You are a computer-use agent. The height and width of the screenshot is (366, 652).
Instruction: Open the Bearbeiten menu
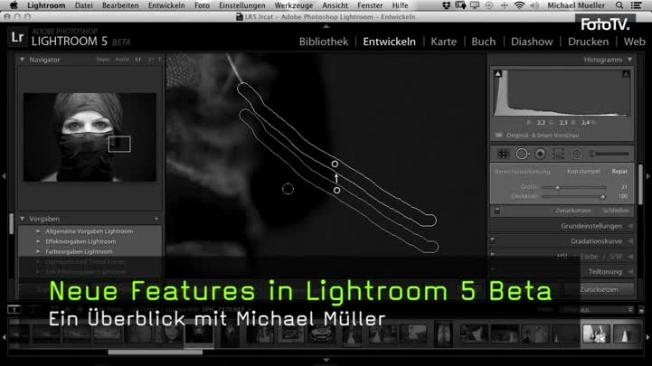[x=121, y=5]
